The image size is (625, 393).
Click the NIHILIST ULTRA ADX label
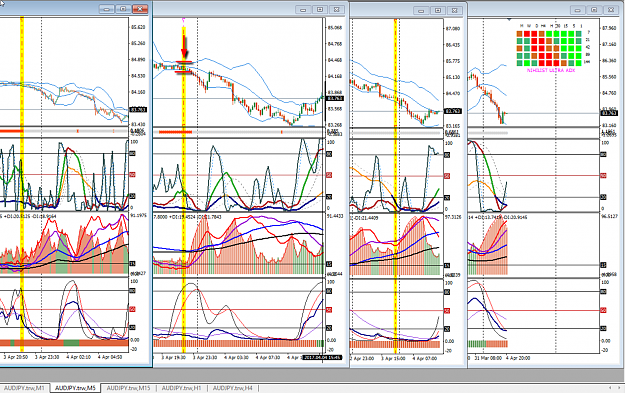(551, 70)
